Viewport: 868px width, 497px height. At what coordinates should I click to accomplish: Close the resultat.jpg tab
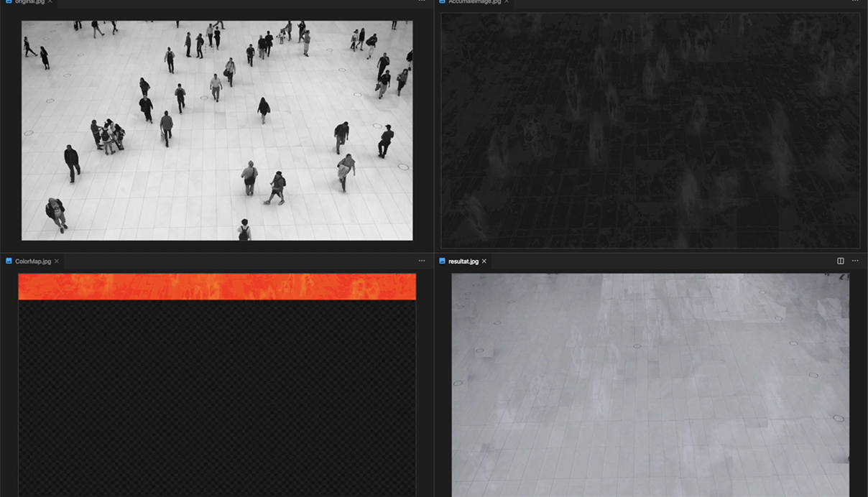point(484,261)
